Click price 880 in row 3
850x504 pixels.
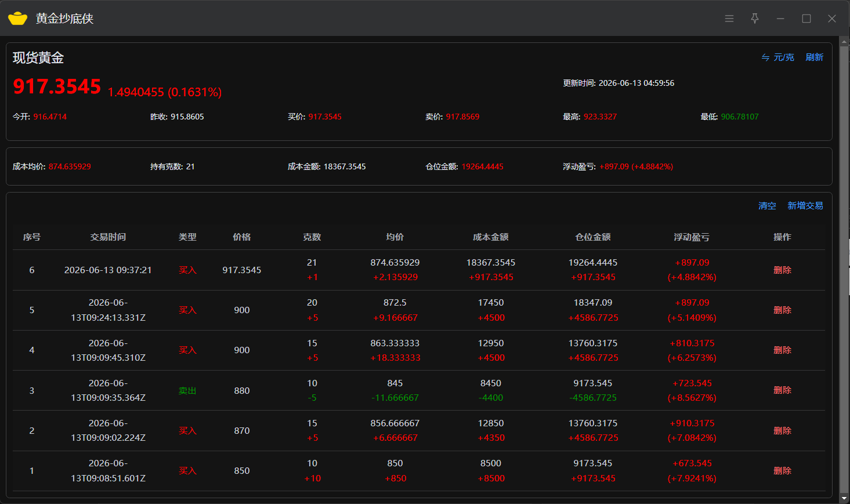(242, 390)
